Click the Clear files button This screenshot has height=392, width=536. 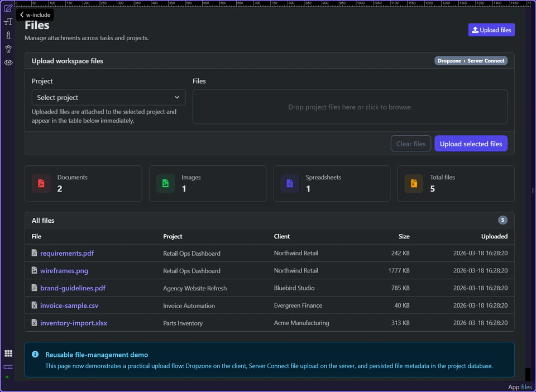[x=411, y=144]
